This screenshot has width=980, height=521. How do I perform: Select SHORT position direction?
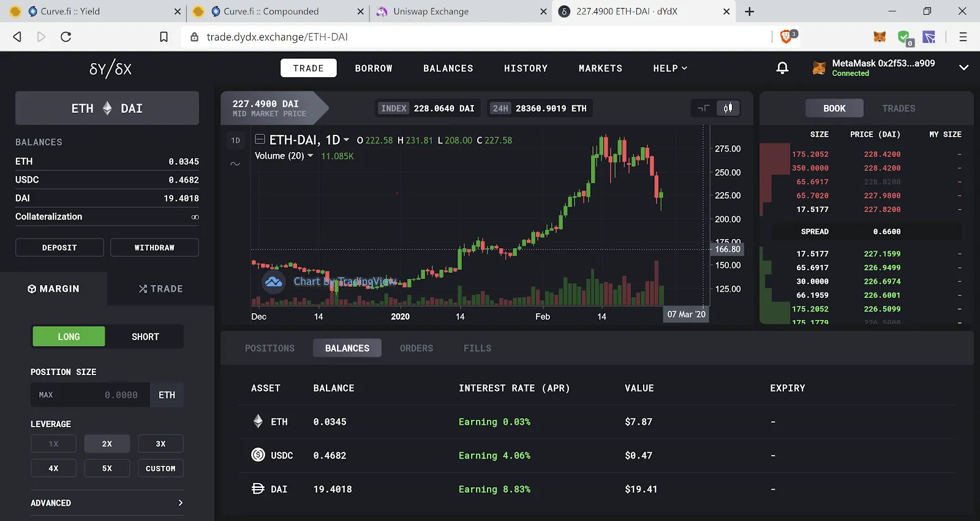(145, 337)
